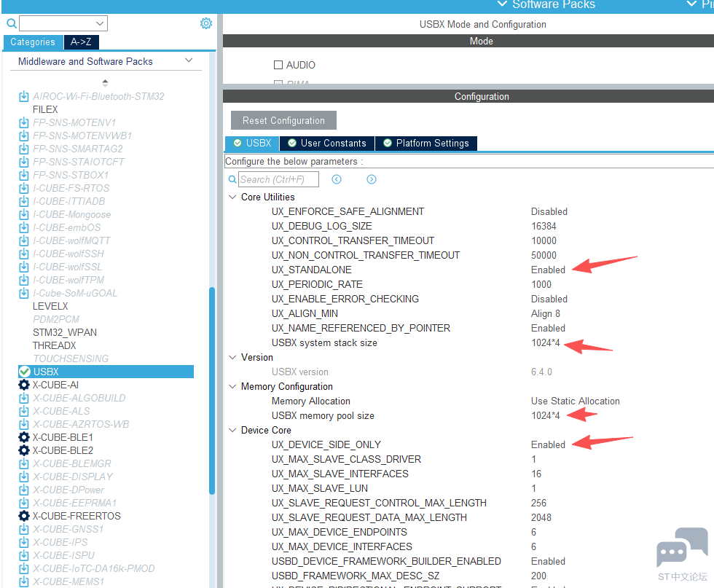Click the green check icon beside USBX
The width and height of the screenshot is (714, 588).
pos(25,372)
